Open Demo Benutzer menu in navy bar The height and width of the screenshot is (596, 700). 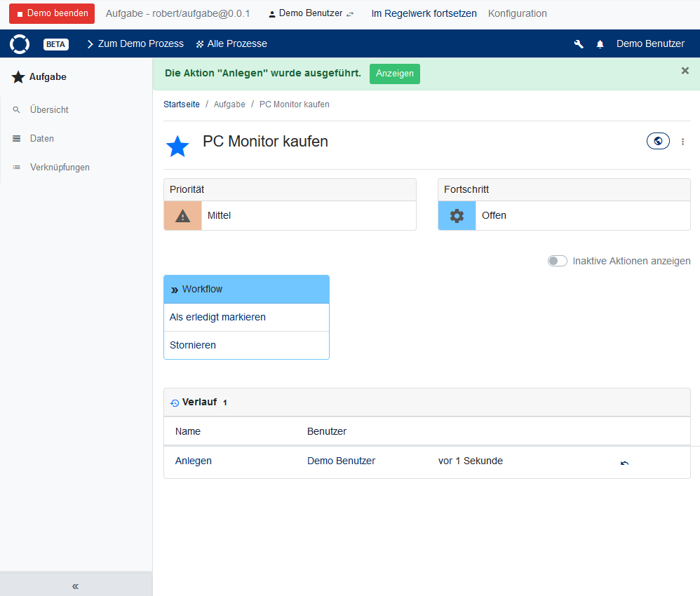tap(650, 43)
